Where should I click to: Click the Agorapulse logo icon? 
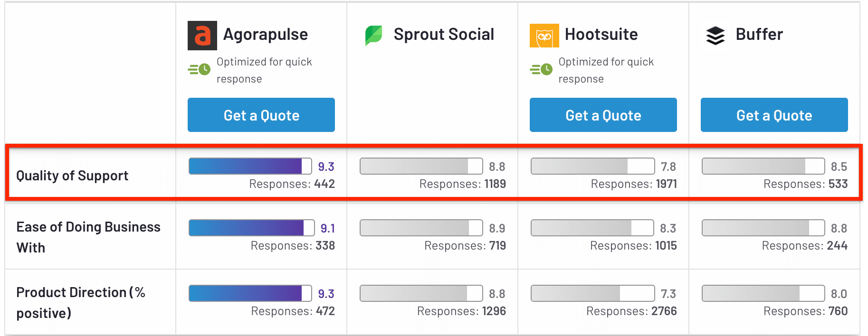[202, 36]
